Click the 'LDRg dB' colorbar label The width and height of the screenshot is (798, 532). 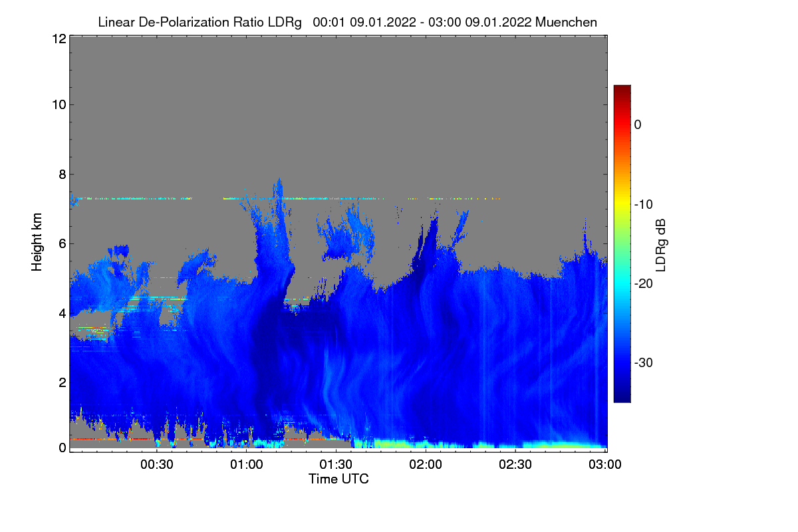pyautogui.click(x=661, y=245)
